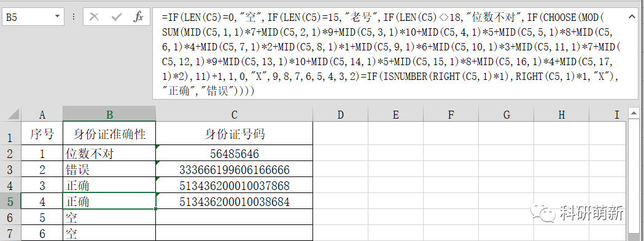Select column H header

click(562, 114)
